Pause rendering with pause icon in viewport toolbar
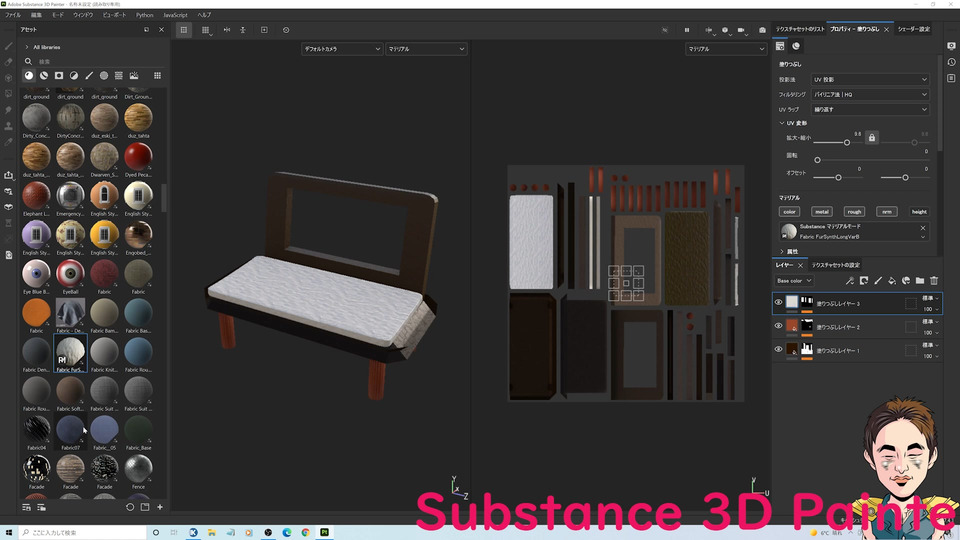Image resolution: width=960 pixels, height=540 pixels. point(687,29)
